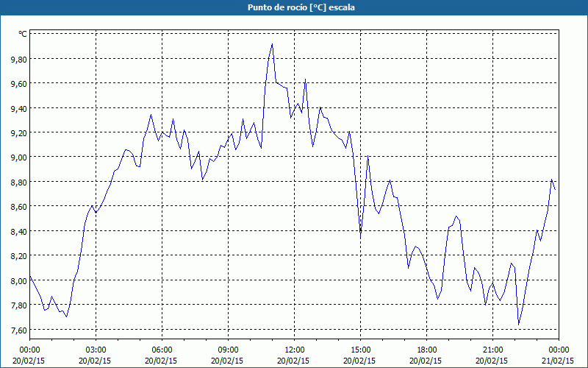
Task: Select the 09:00 time label
Action: click(228, 350)
